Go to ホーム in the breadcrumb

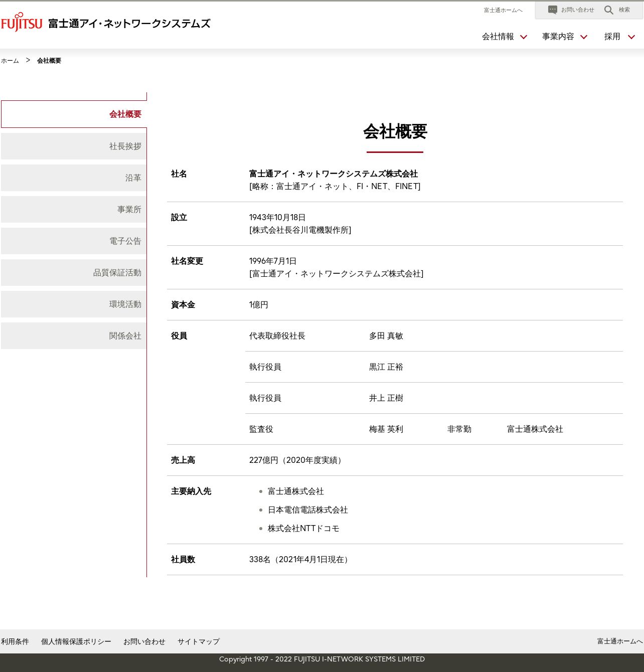(x=10, y=61)
